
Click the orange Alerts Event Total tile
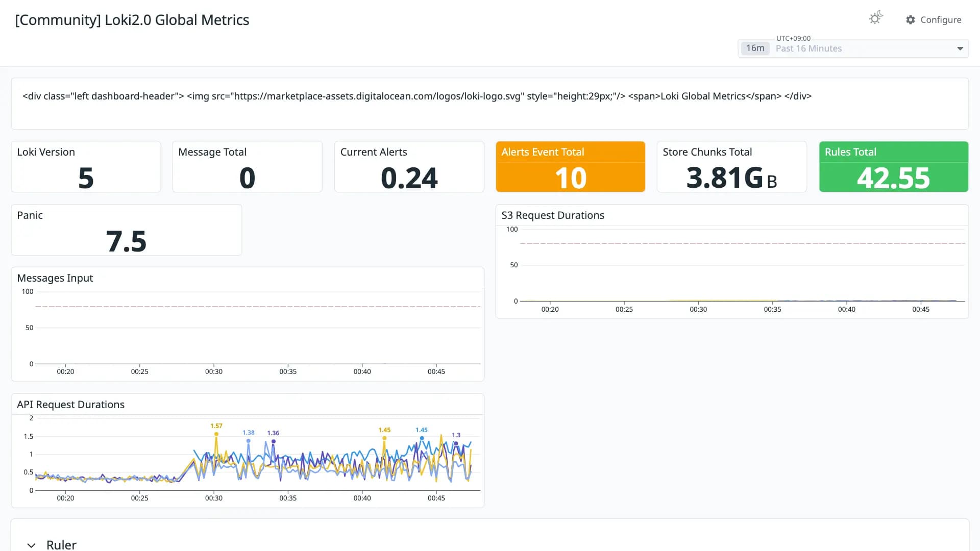[x=570, y=167]
